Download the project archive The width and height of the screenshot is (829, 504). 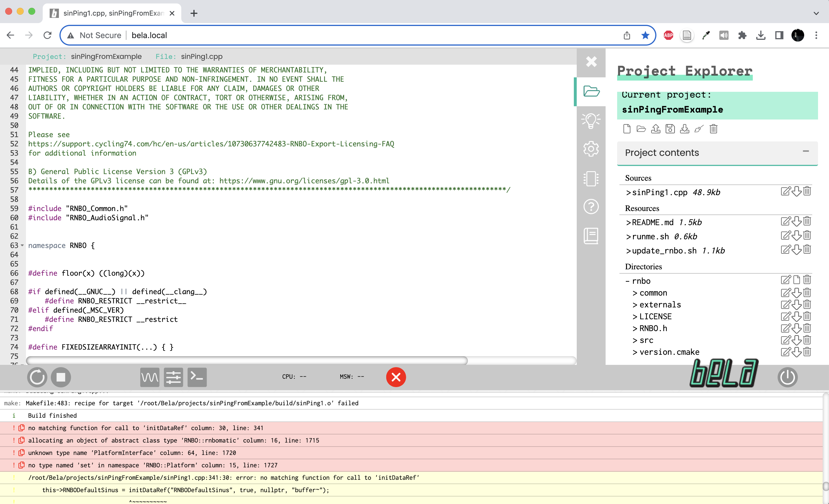coord(685,129)
